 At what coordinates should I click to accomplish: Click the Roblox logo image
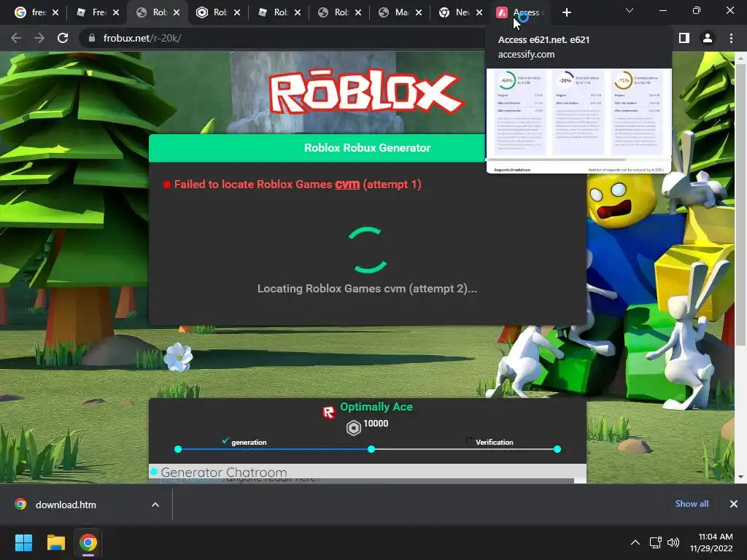point(365,93)
